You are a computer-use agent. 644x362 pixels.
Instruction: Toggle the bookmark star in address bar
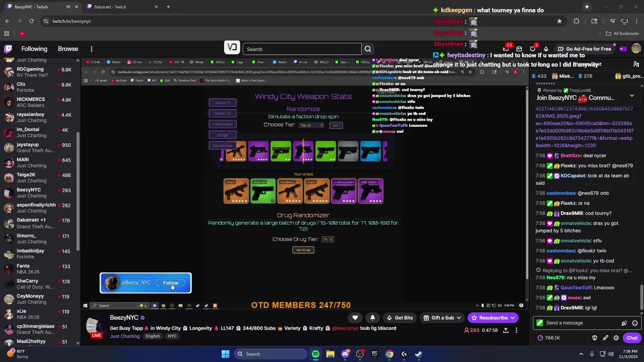[559, 21]
